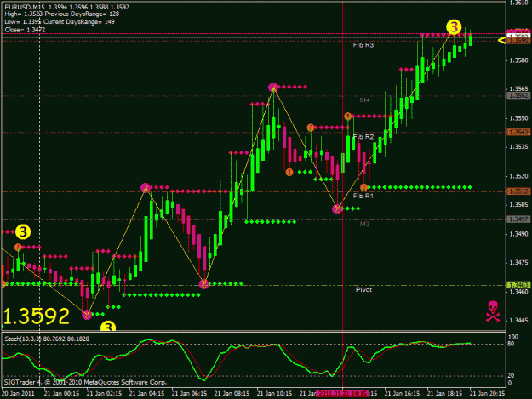Click the stochastic 20 level scale label
The width and height of the screenshot is (532, 399).
click(512, 376)
